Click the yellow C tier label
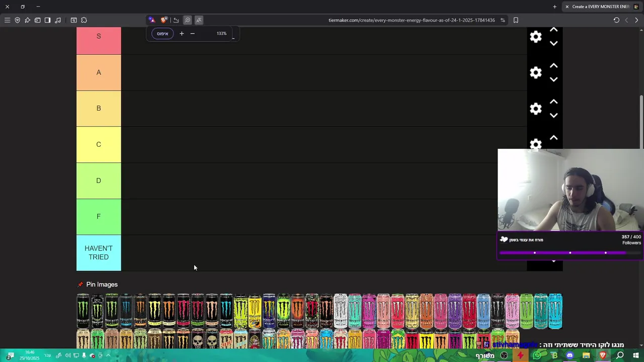This screenshot has height=362, width=644. pos(99,144)
